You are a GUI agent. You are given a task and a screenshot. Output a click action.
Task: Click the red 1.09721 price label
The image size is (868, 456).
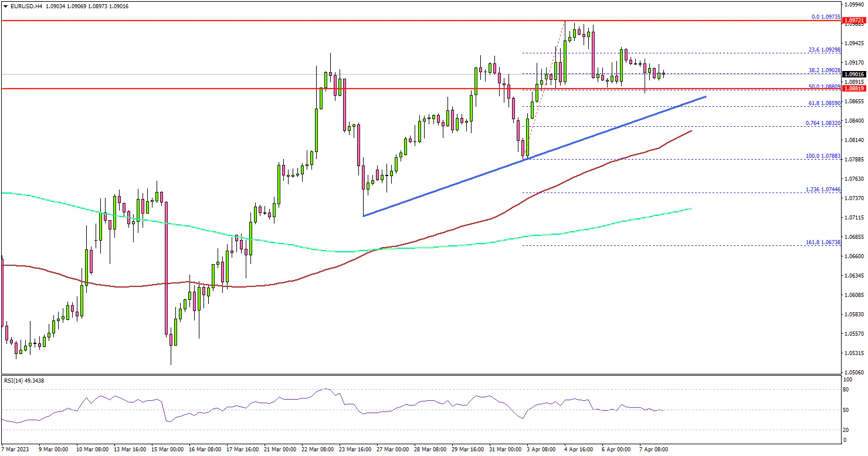tap(853, 21)
